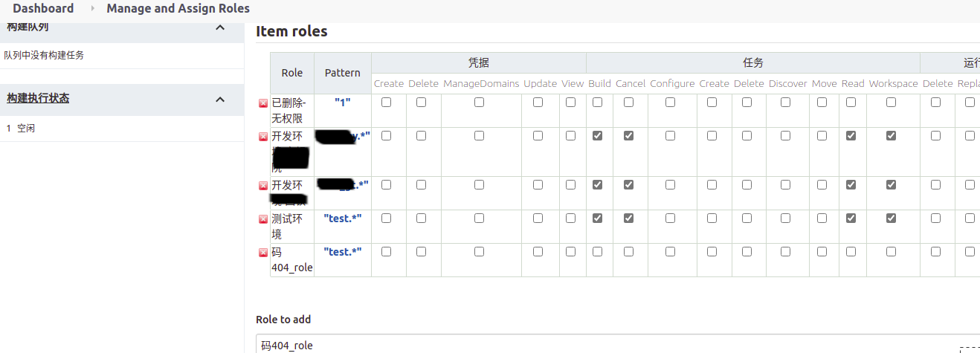Collapse the 构建执行状态 panel
This screenshot has height=353, width=980.
pyautogui.click(x=219, y=99)
